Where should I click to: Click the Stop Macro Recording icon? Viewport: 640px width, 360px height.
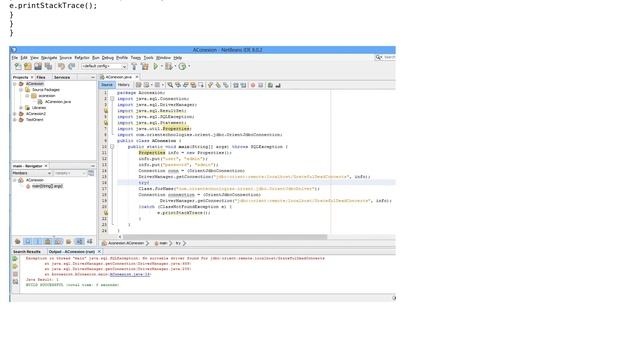(x=260, y=85)
